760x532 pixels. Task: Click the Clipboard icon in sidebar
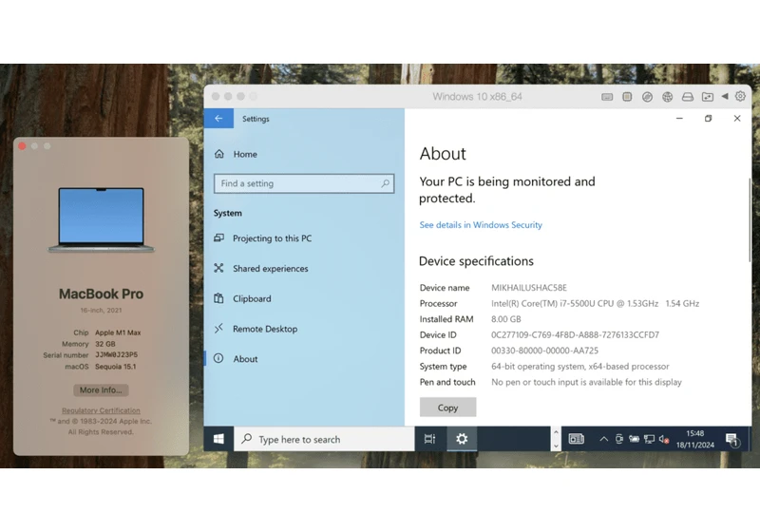(x=219, y=298)
